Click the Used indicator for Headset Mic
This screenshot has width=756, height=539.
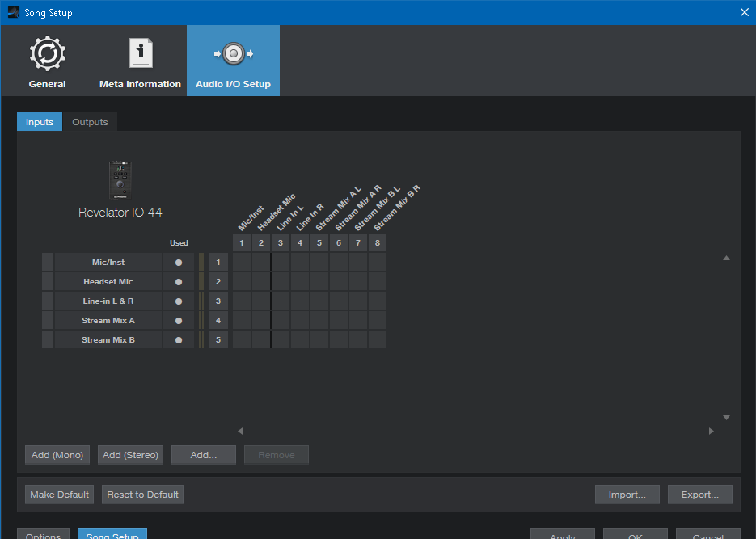click(179, 282)
